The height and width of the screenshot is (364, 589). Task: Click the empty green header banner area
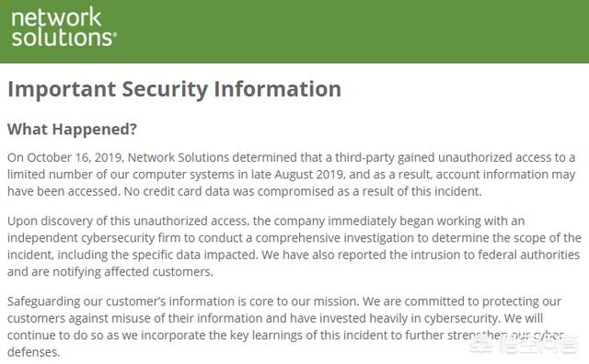(353, 31)
